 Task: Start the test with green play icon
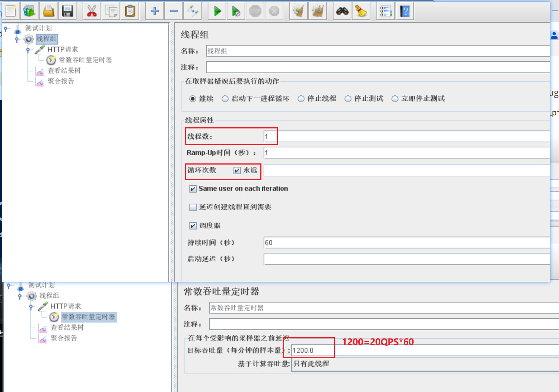click(x=217, y=11)
